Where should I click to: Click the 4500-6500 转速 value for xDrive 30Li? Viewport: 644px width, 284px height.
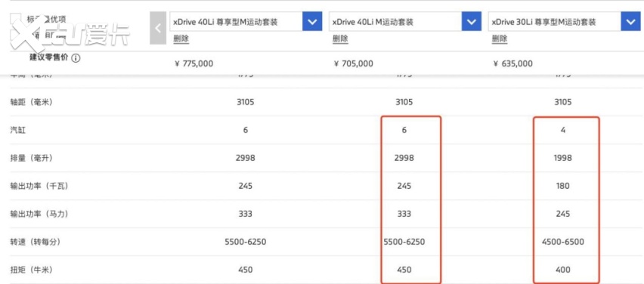[562, 242]
